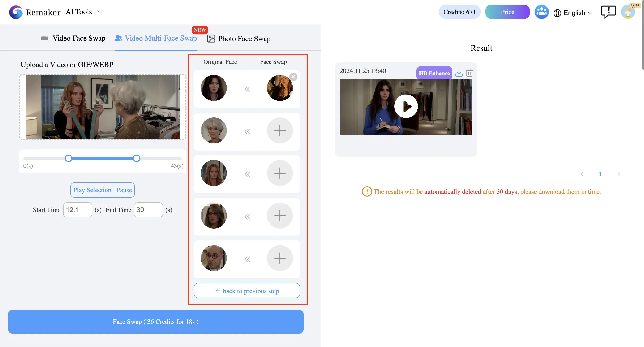The width and height of the screenshot is (644, 347).
Task: Select the first original face, dark-haired woman
Action: [x=214, y=88]
